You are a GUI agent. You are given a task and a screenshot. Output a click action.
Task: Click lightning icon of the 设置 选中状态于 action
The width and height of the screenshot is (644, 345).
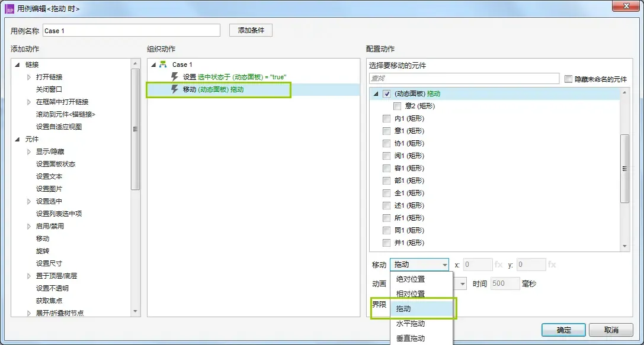tap(174, 77)
